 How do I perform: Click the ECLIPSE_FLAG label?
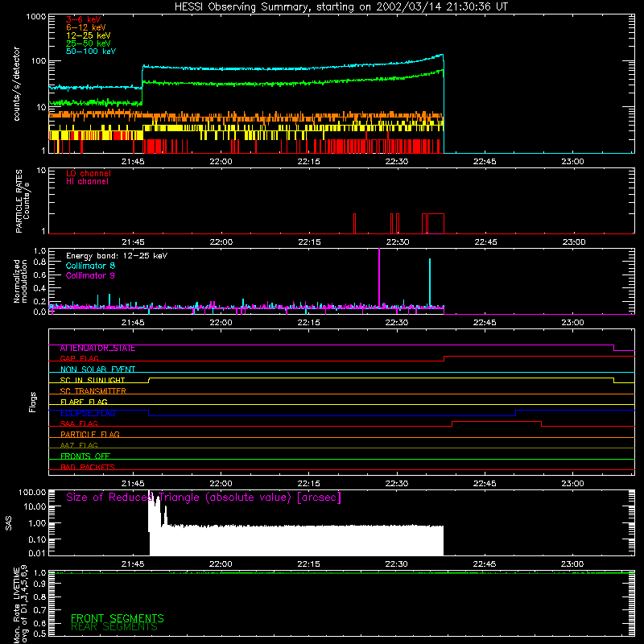tap(88, 413)
